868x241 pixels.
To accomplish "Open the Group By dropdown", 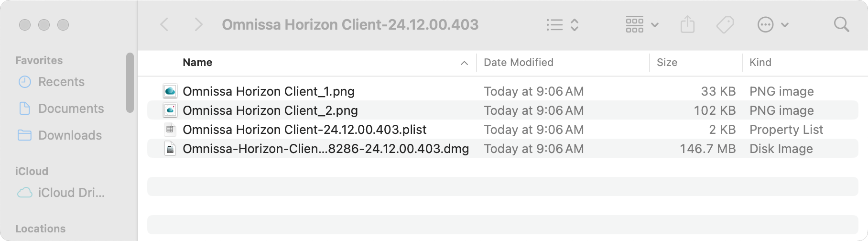I will click(x=642, y=24).
